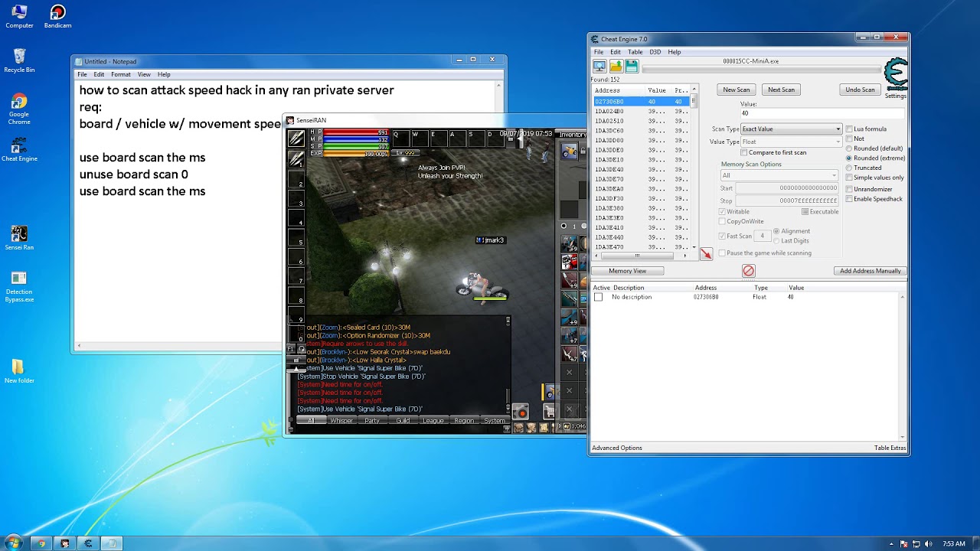Click the Fast Scan alignment field 4
Image resolution: width=980 pixels, height=551 pixels.
(x=763, y=236)
